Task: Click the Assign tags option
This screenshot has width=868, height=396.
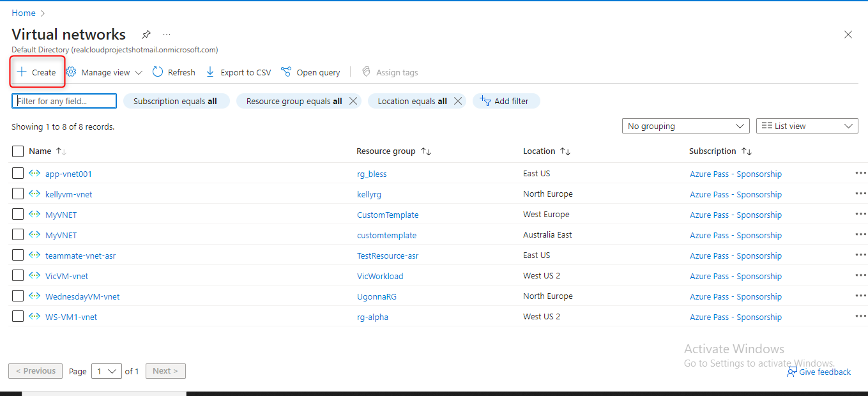Action: pyautogui.click(x=390, y=72)
